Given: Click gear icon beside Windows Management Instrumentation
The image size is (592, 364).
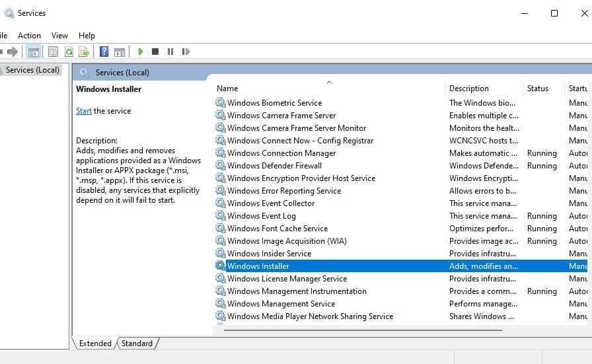Looking at the screenshot, I should point(221,291).
